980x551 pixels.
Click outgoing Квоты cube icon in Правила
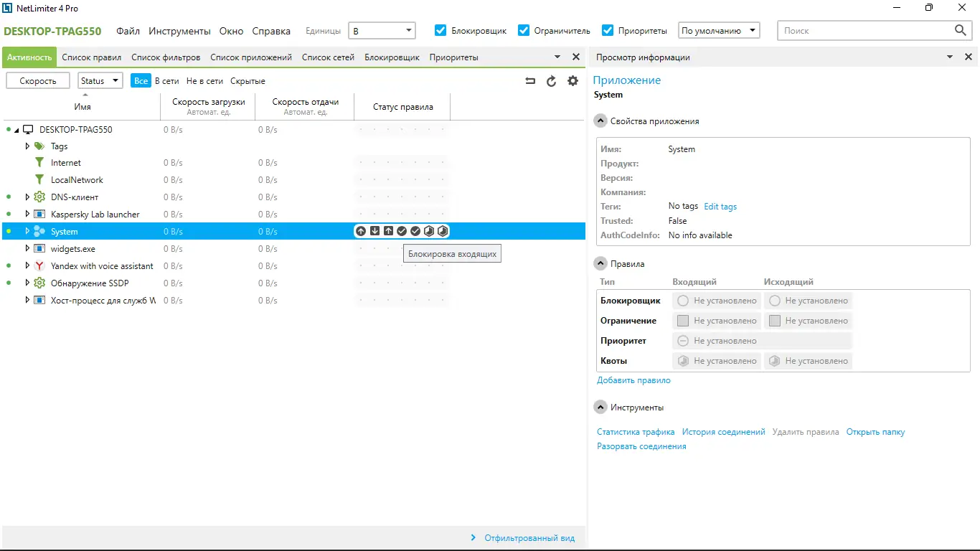coord(774,361)
